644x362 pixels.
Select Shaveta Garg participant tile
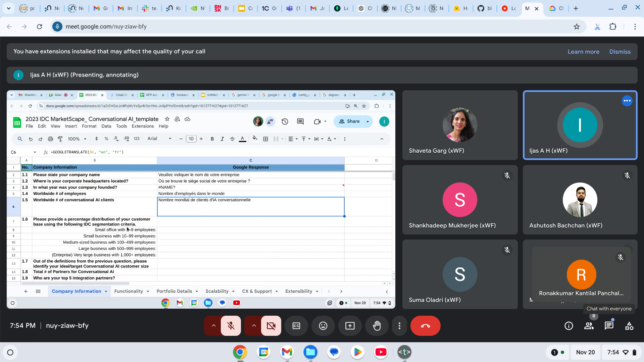[460, 125]
